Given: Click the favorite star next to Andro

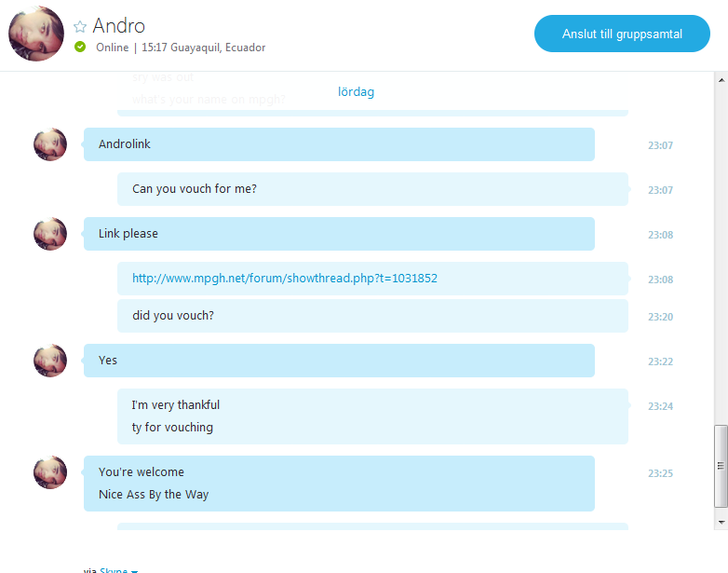Looking at the screenshot, I should [80, 26].
